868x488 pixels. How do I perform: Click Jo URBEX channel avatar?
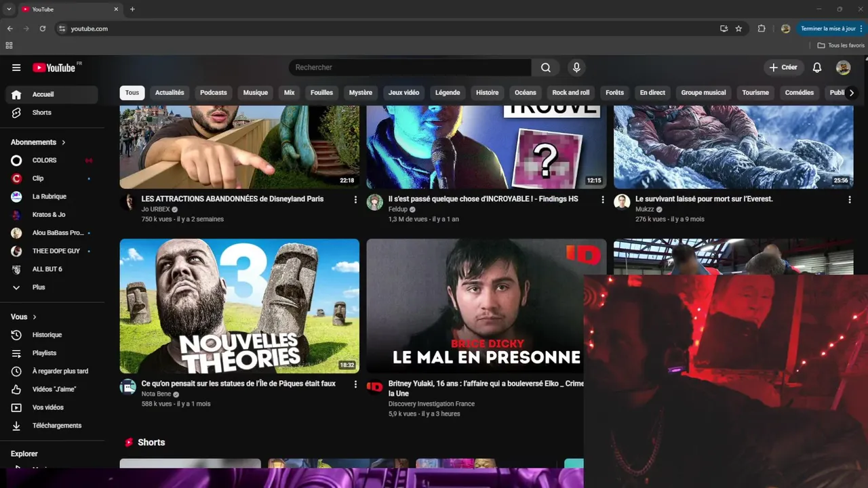click(128, 203)
